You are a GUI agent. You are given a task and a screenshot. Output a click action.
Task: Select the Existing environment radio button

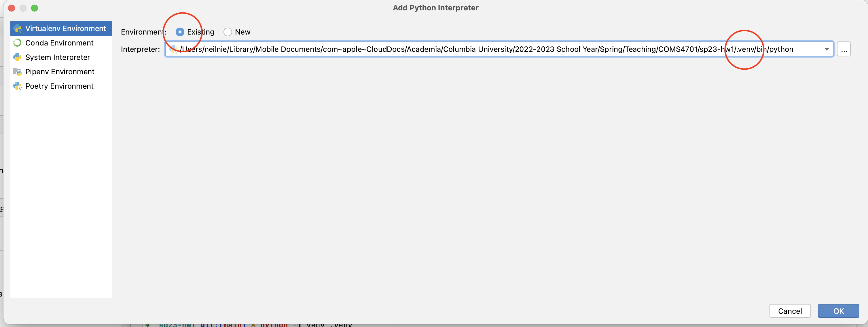(x=180, y=32)
